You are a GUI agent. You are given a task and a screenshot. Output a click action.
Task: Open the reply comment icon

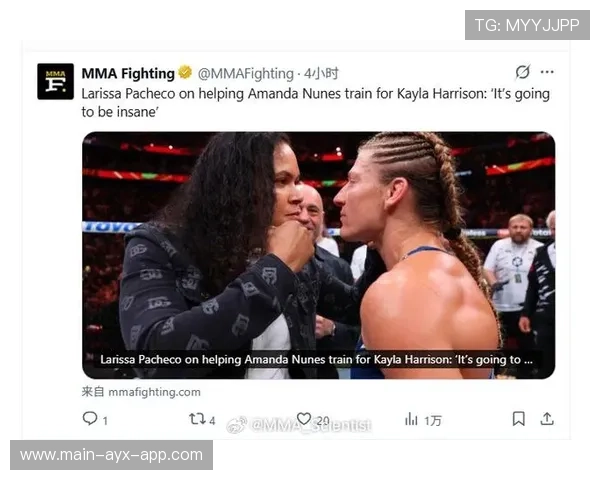(x=90, y=418)
